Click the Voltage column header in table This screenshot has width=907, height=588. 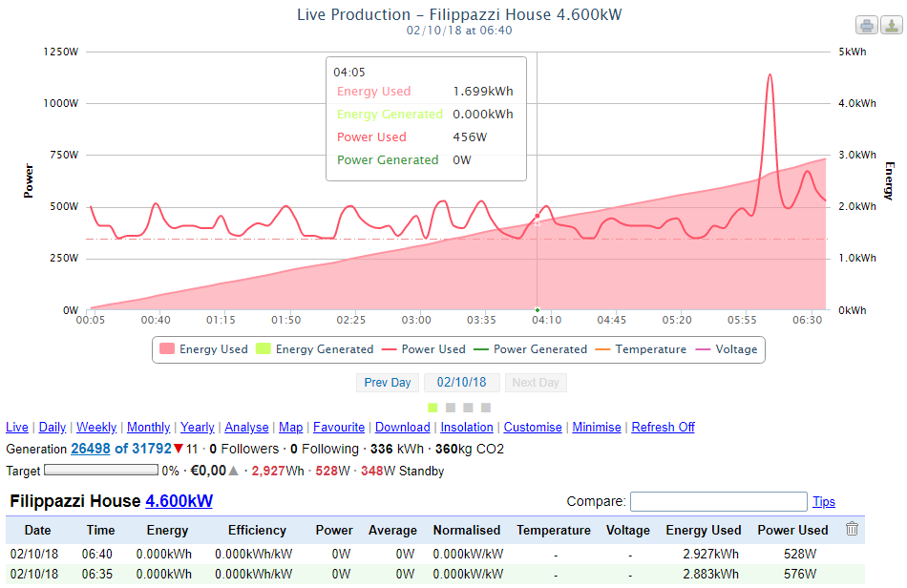(627, 530)
